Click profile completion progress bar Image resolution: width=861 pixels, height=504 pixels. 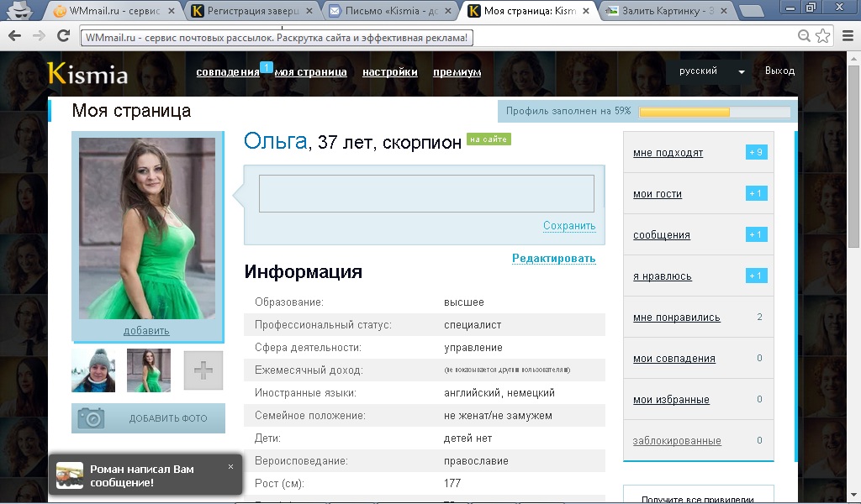pos(715,112)
